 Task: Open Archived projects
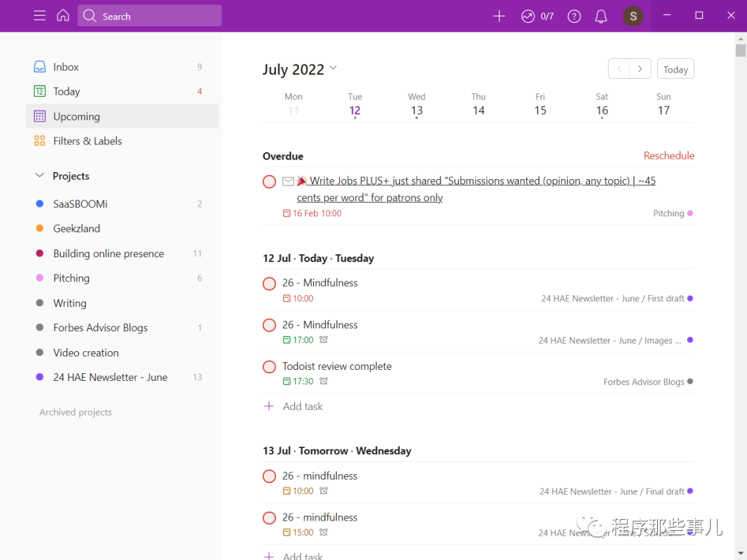(x=75, y=412)
